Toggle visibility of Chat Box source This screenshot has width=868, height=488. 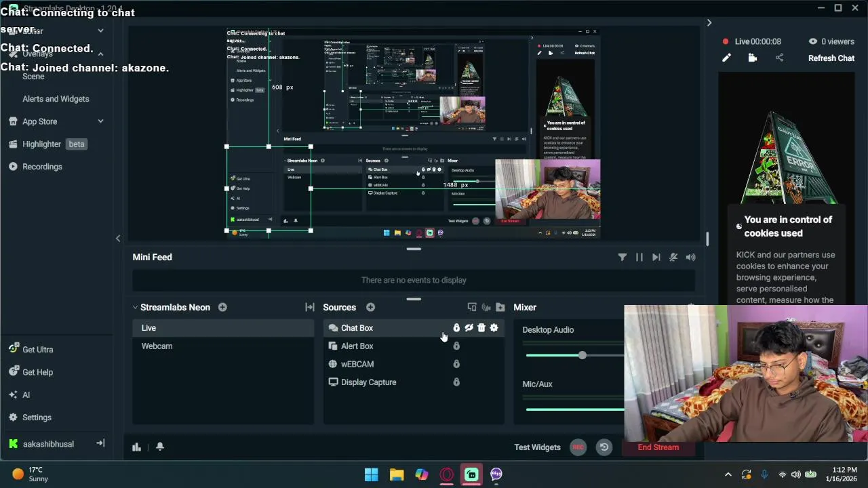[469, 328]
